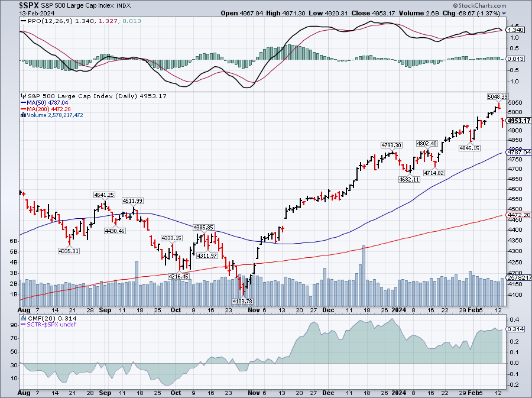Click the 4541.25 peak annotation
Image resolution: width=532 pixels, height=398 pixels.
103,195
